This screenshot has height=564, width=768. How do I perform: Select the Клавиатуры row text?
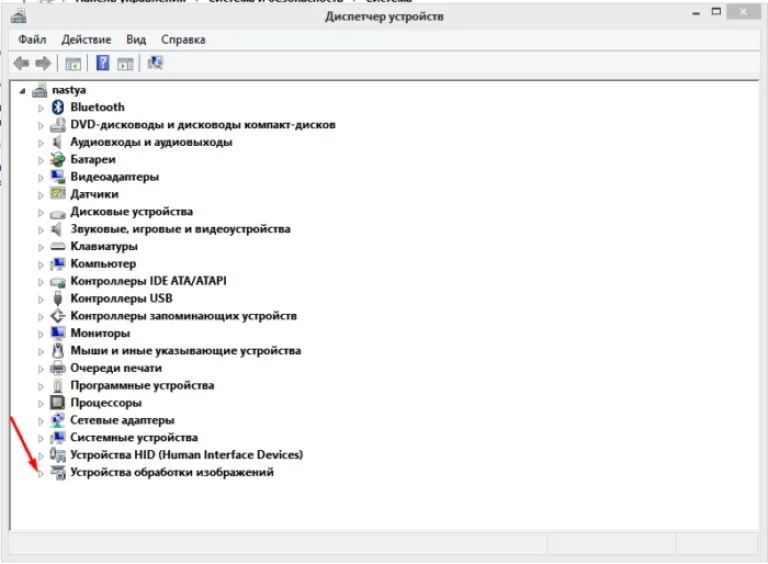coord(104,246)
